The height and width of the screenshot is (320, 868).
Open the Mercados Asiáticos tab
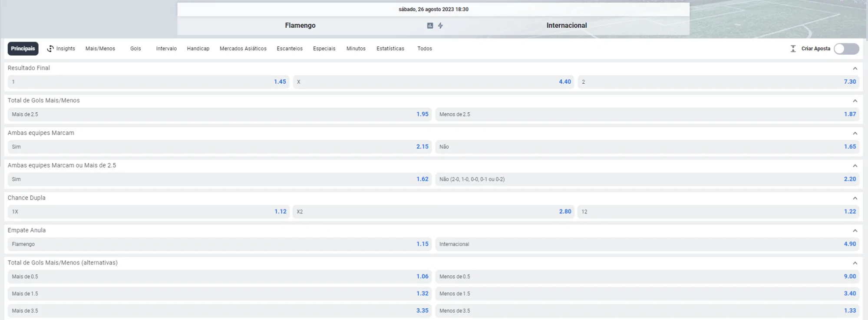(243, 49)
